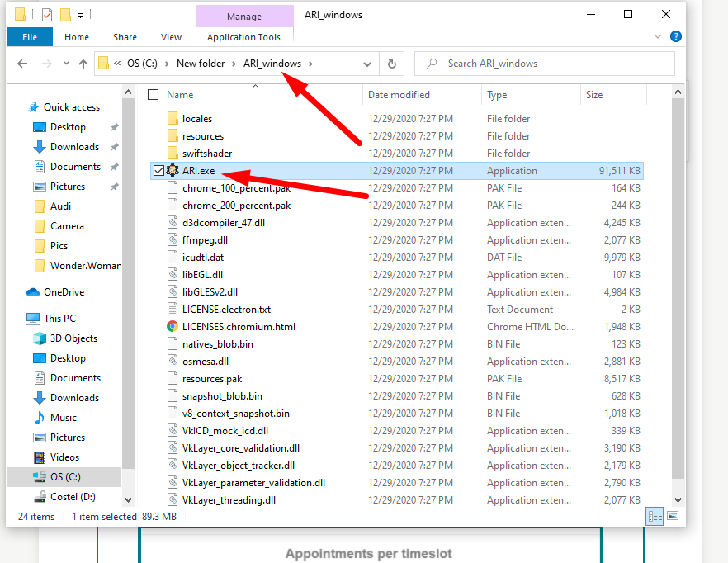Toggle the select-all checkbox in header
This screenshot has width=728, height=563.
154,95
